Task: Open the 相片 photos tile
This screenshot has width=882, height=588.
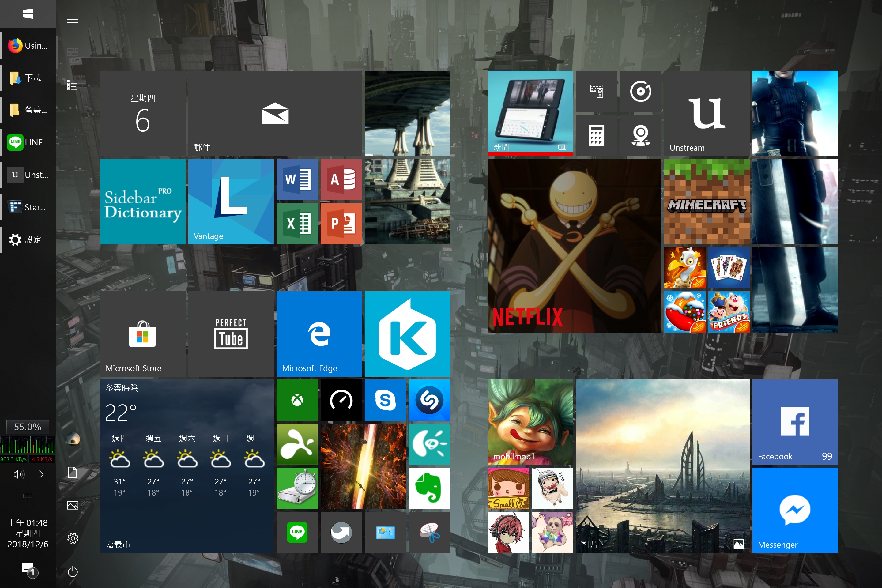Action: coord(663,466)
